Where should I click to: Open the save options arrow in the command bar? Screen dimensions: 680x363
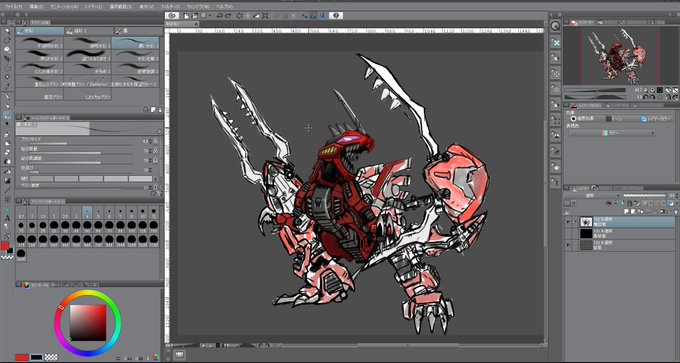[x=209, y=16]
